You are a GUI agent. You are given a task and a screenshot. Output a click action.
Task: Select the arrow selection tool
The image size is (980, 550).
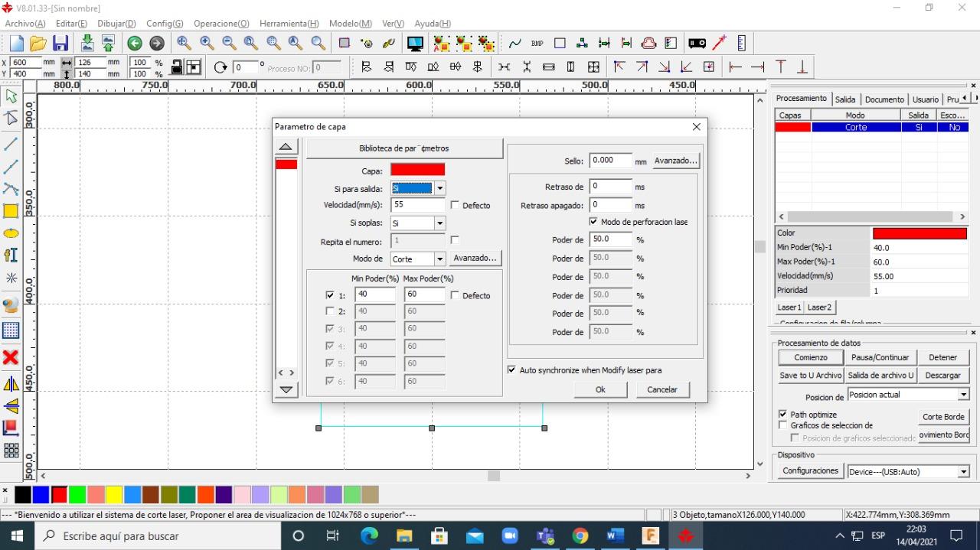[11, 96]
